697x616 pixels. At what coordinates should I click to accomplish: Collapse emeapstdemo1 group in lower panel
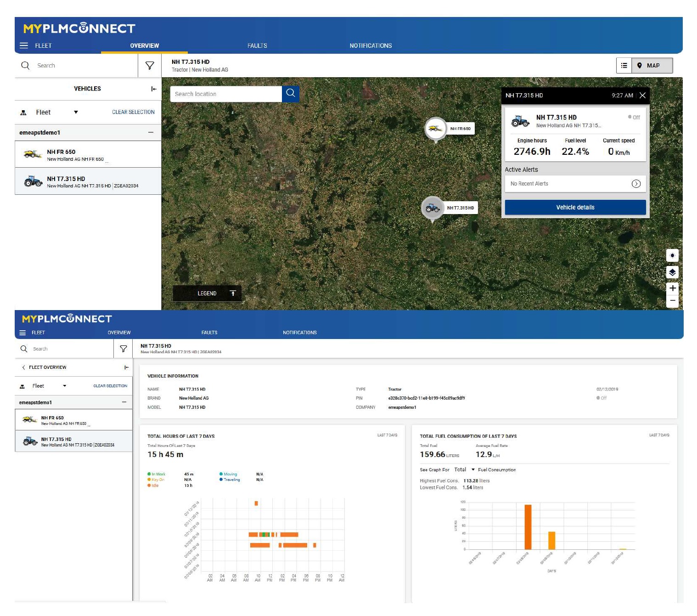coord(124,402)
